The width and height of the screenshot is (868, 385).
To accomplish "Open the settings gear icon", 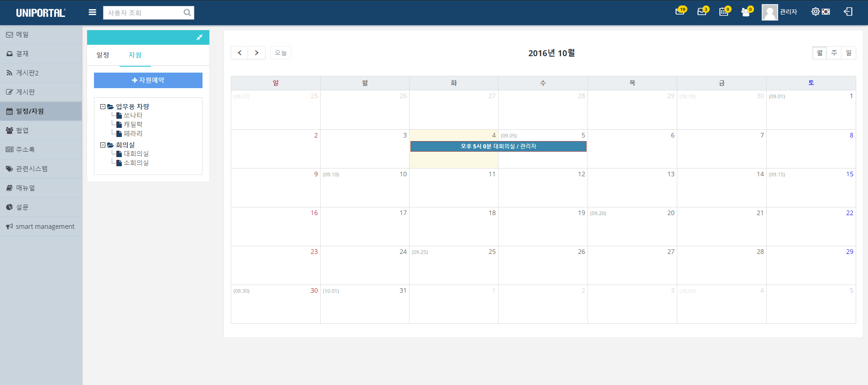I will (815, 11).
